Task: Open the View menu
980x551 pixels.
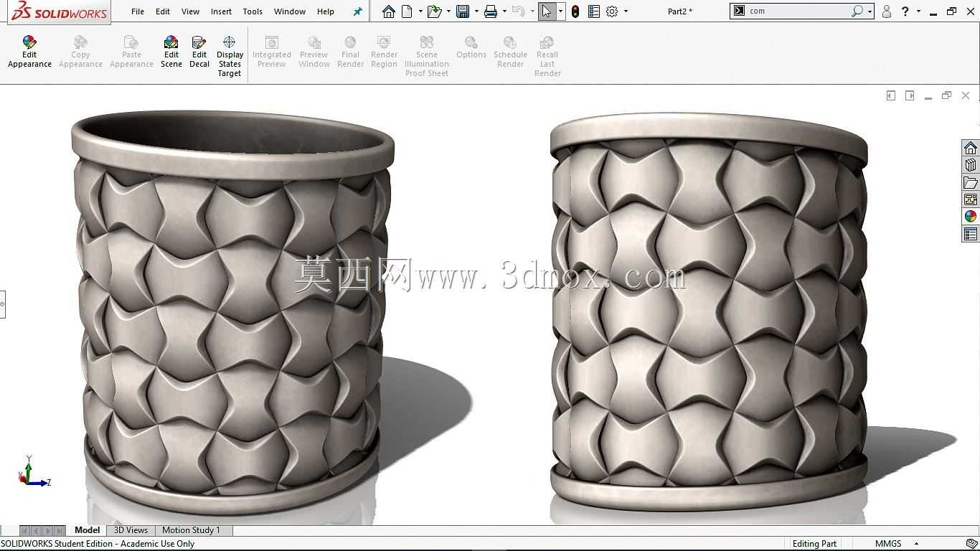Action: [190, 11]
